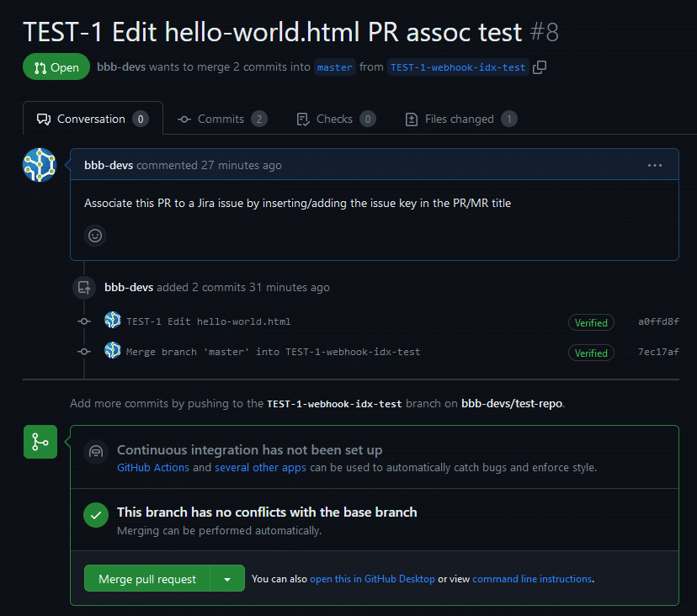697x616 pixels.
Task: Click open this in GitHub Desktop link
Action: click(372, 579)
